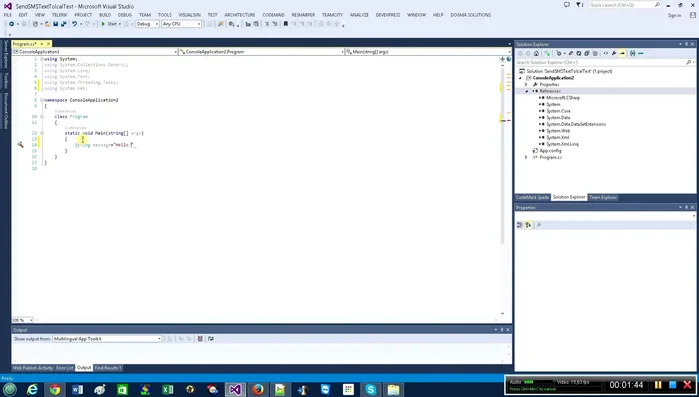Expand the Properties node in Solution Explorer
The height and width of the screenshot is (397, 699).
tap(526, 84)
